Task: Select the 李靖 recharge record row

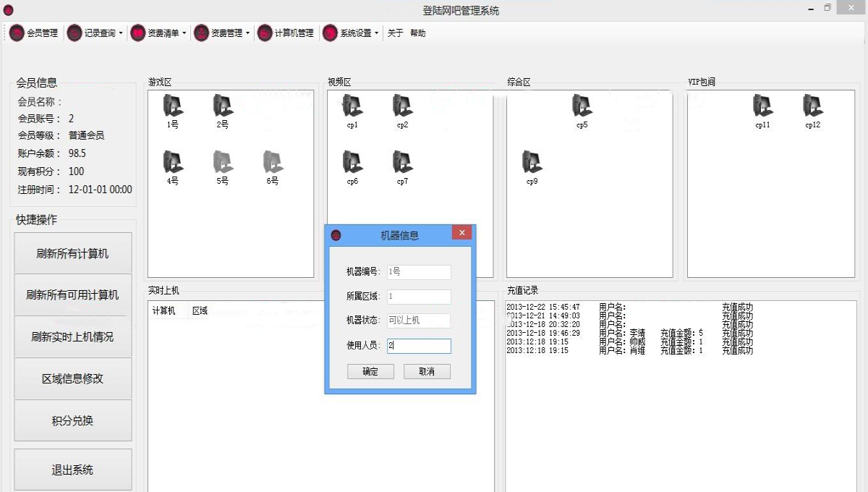Action: point(629,334)
